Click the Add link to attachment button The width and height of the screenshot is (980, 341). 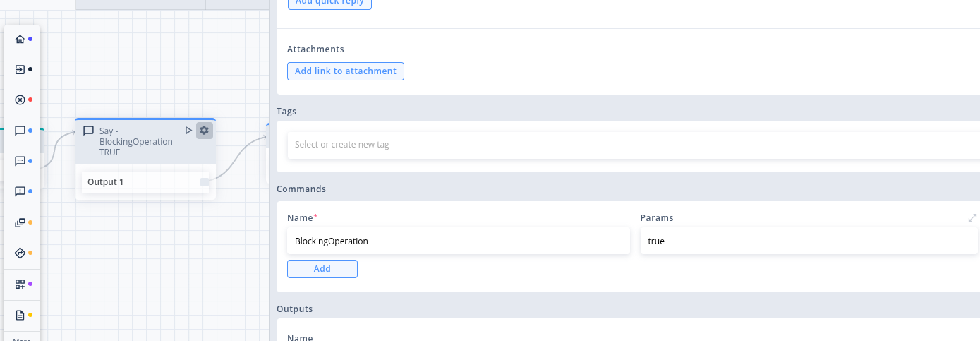point(346,71)
